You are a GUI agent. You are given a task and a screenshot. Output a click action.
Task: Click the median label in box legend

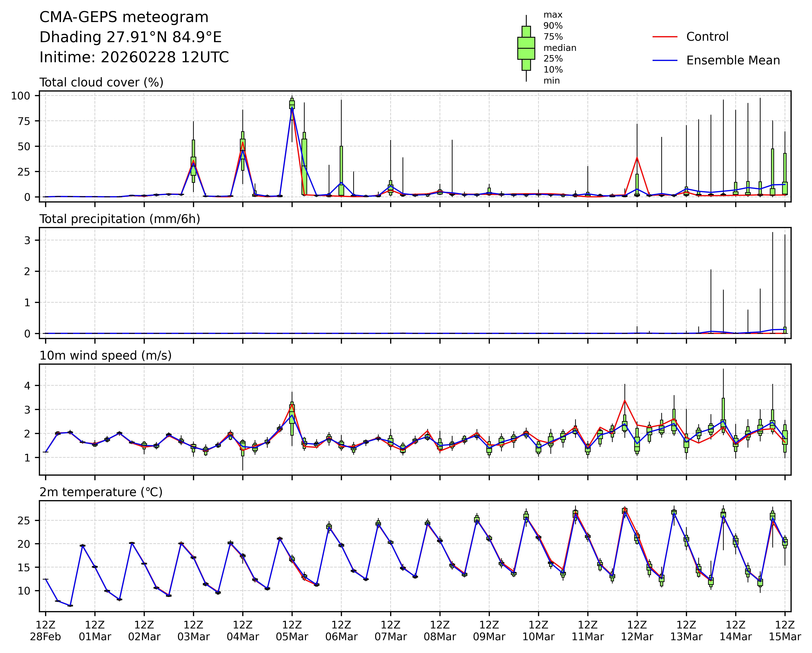(560, 48)
